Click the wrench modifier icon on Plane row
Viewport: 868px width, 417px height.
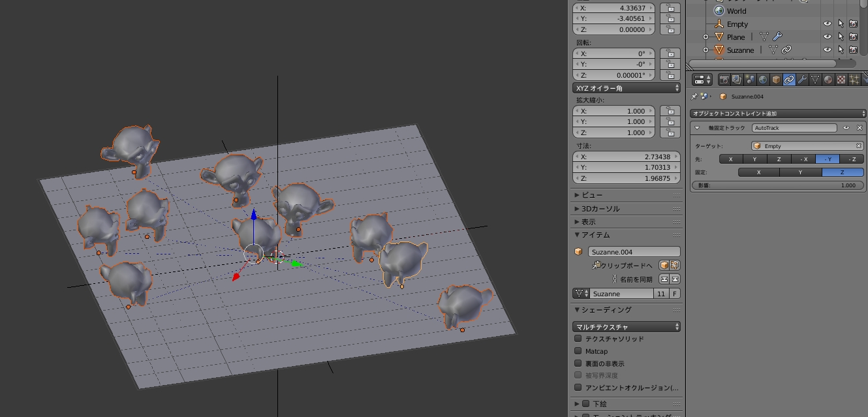777,37
